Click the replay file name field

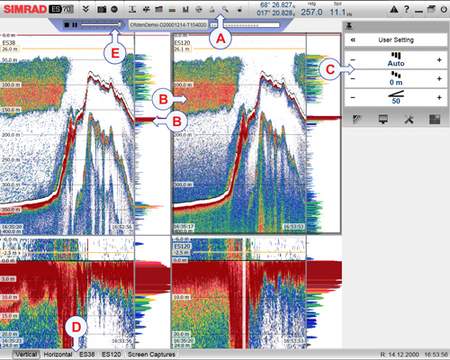(168, 25)
